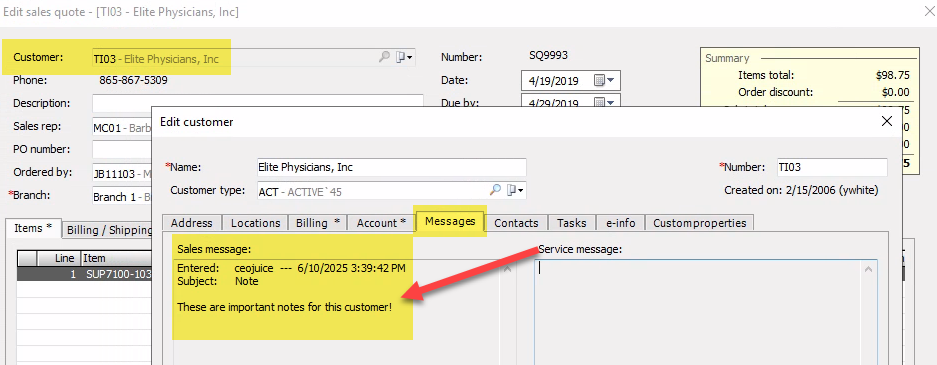Click the customer lookup magnifier in sales quote

click(384, 57)
